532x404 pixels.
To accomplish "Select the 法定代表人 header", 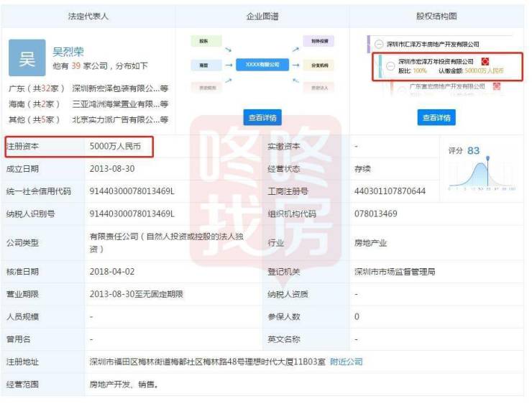I will pos(88,16).
